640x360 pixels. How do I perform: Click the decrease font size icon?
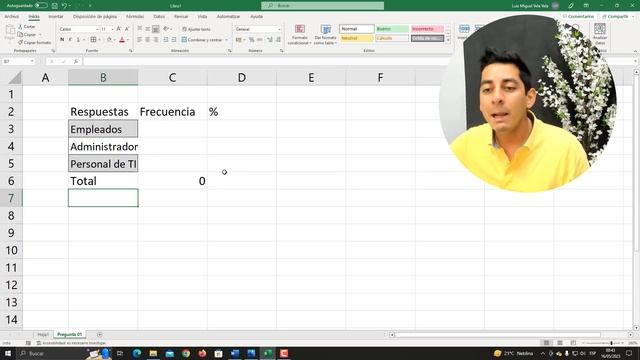coord(127,29)
